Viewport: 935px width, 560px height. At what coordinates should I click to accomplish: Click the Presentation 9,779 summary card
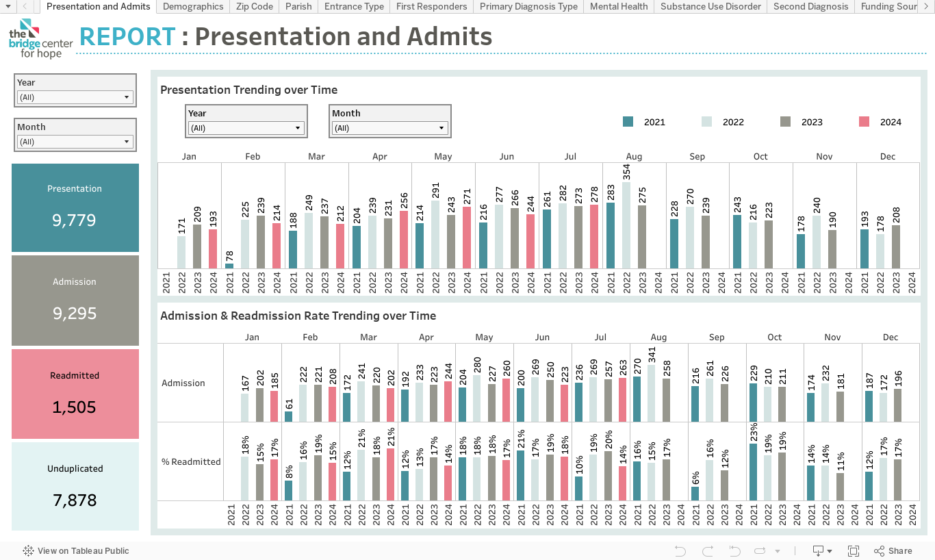pyautogui.click(x=75, y=207)
